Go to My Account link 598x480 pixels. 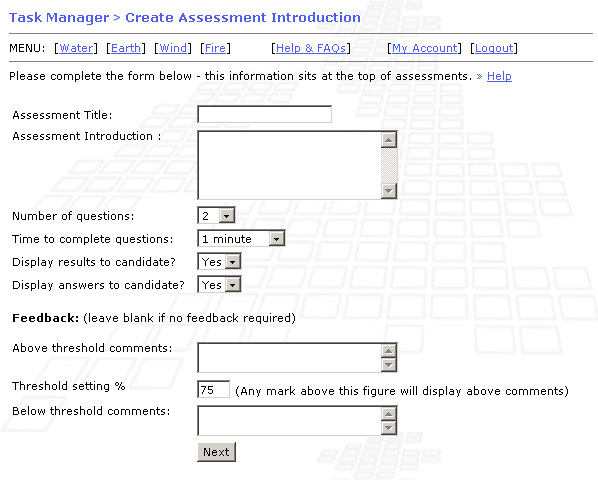424,48
